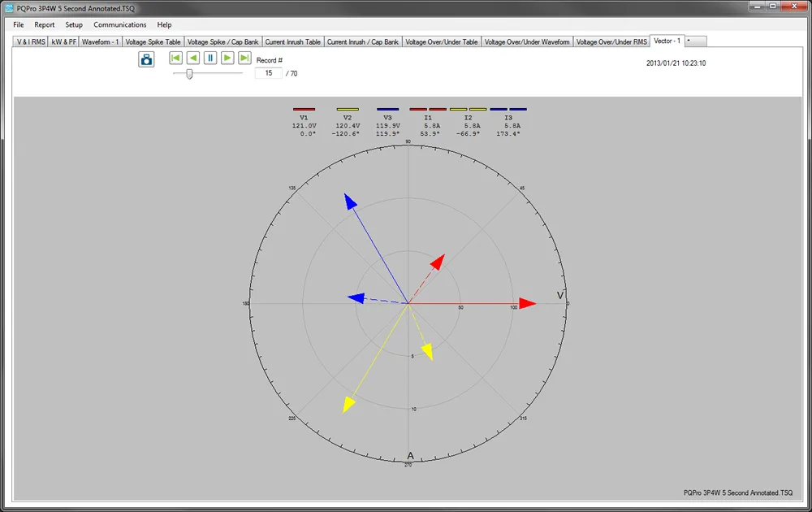812x512 pixels.
Task: Pause the record playback
Action: [210, 58]
